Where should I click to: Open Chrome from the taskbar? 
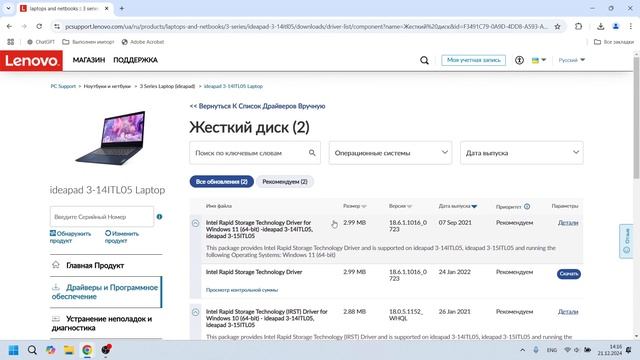[x=87, y=350]
